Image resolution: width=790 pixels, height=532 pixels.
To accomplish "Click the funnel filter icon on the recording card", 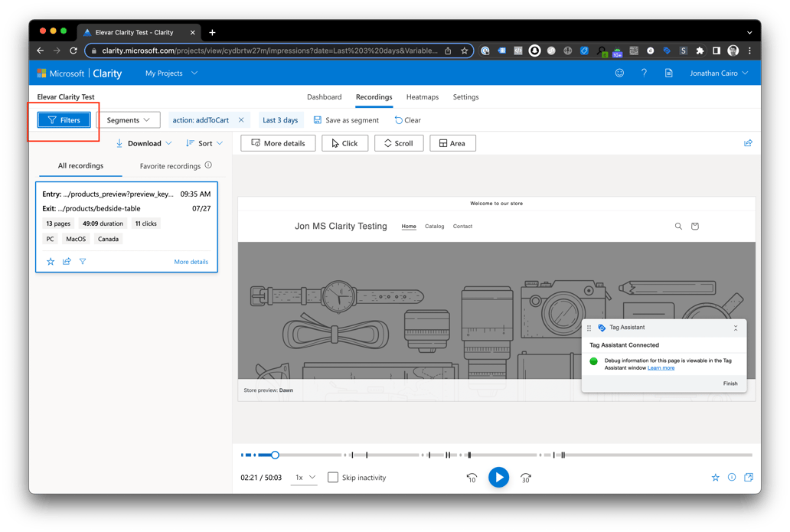I will (x=83, y=262).
